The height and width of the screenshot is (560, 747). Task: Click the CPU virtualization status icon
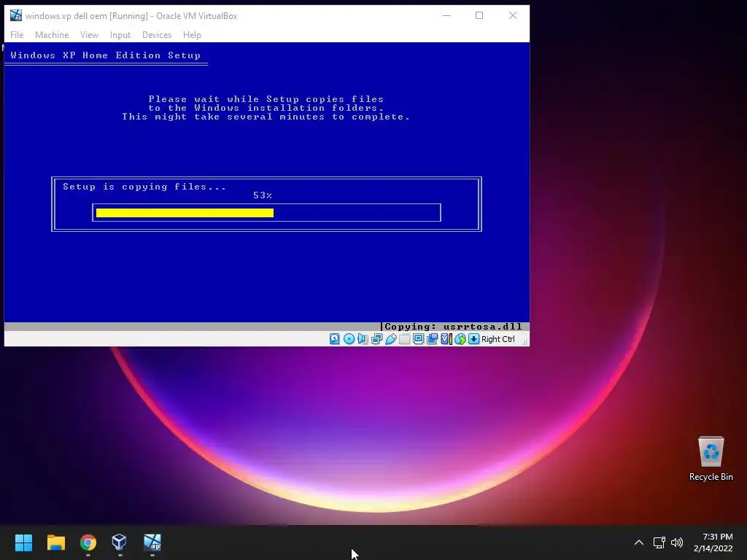point(446,338)
